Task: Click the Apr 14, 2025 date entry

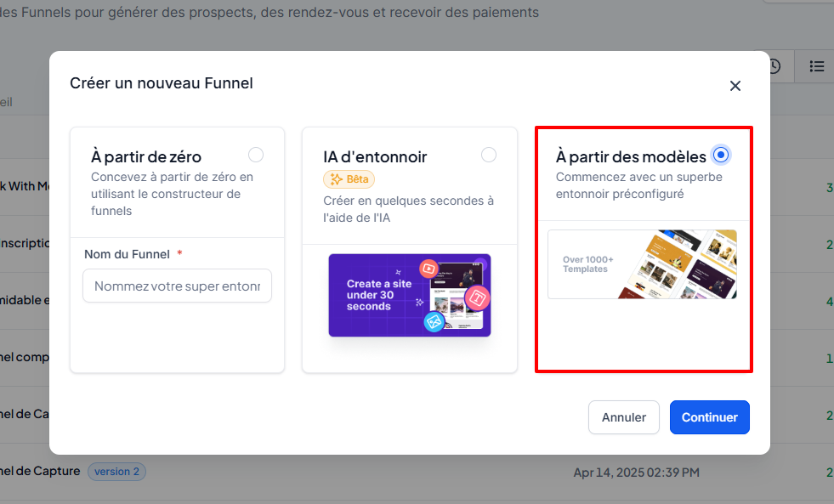Action: (x=636, y=472)
